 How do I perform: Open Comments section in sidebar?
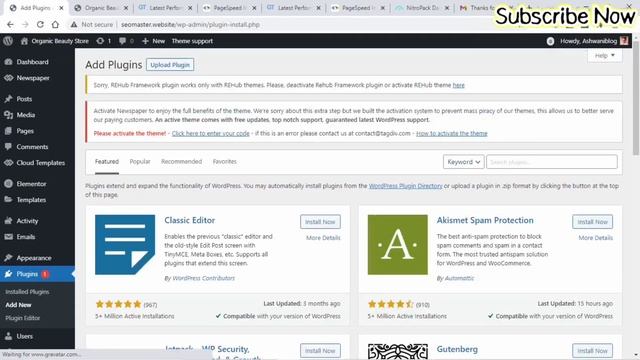32,147
